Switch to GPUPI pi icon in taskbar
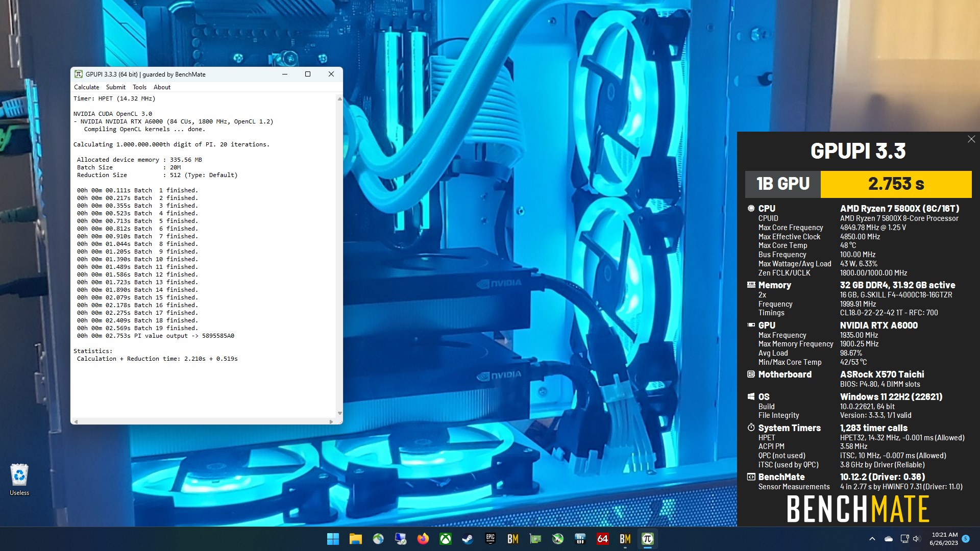Image resolution: width=980 pixels, height=551 pixels. 647,539
